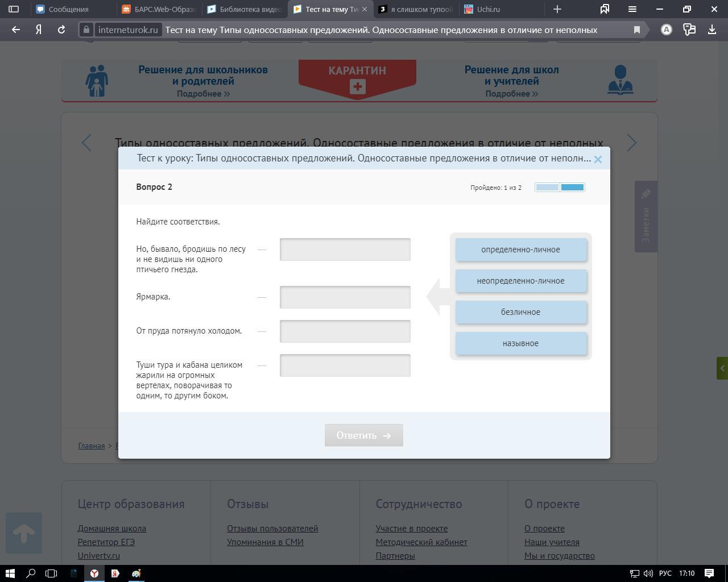Open the side panel toggle icon
728x582 pixels.
click(x=14, y=9)
